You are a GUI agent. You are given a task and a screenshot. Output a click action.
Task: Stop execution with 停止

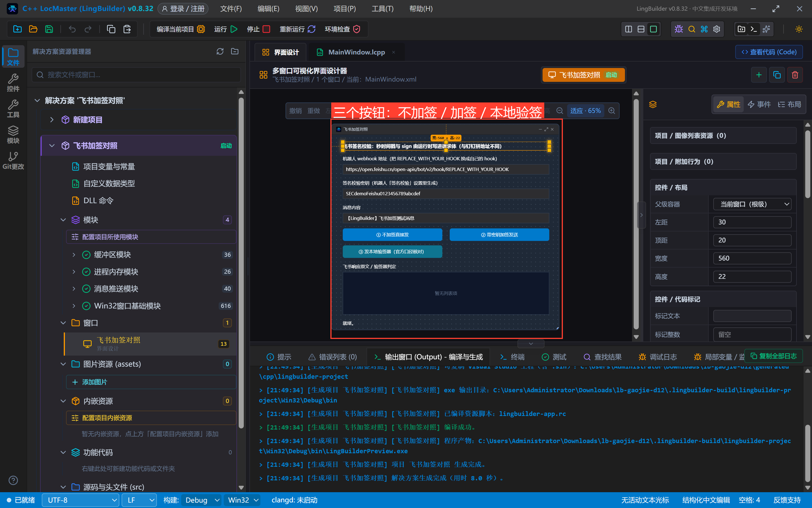258,29
